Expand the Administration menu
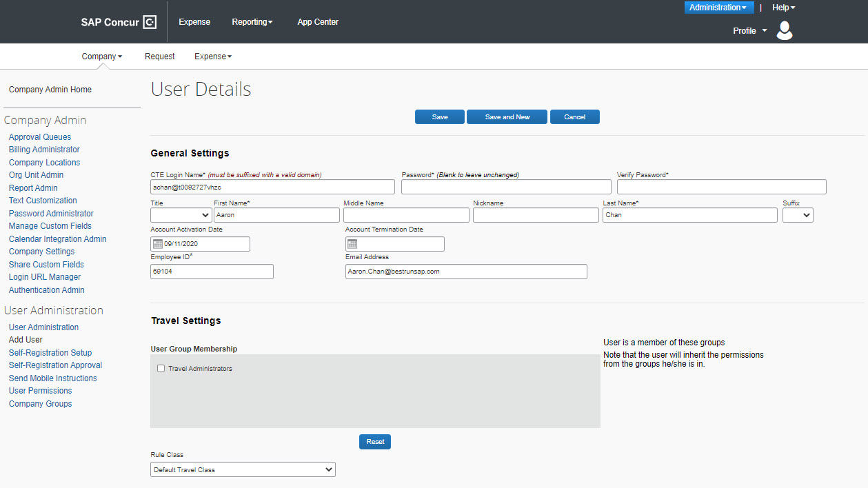 point(718,7)
